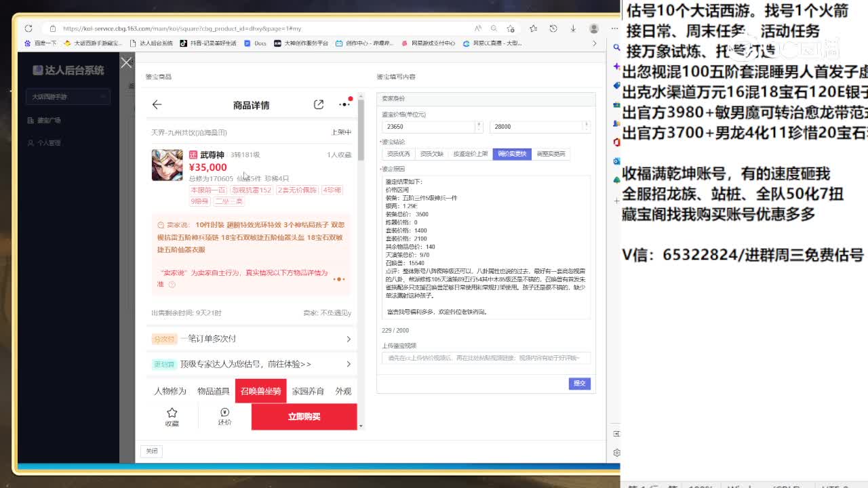Screen dimensions: 868x488
Task: Expand seller note with orange dots
Action: point(339,279)
